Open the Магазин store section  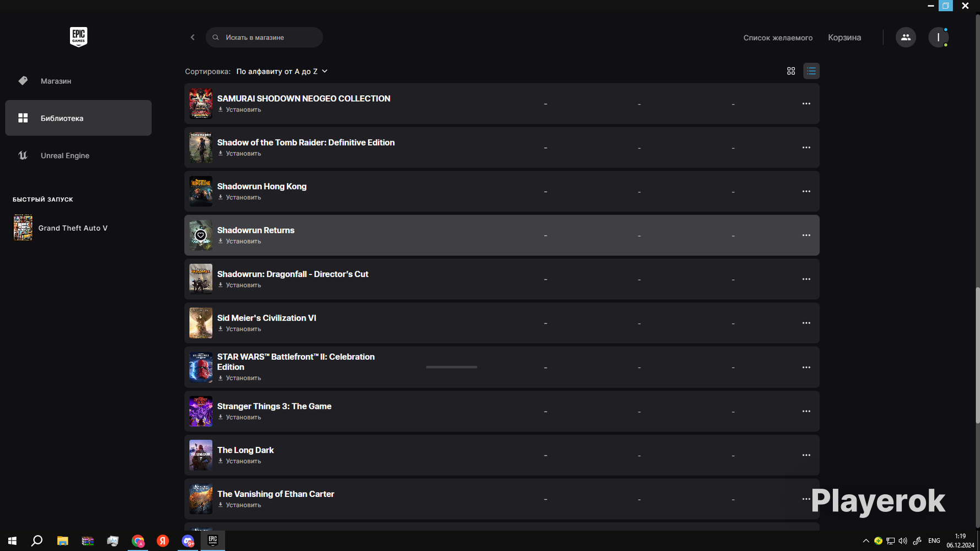(78, 81)
